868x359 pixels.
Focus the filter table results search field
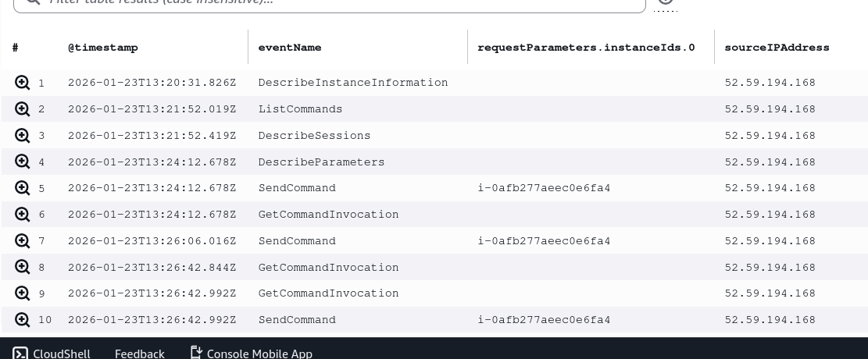(328, 2)
